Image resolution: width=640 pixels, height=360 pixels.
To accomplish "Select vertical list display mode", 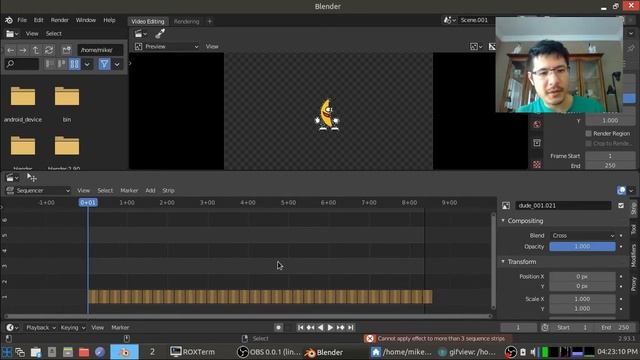I will (x=50, y=64).
